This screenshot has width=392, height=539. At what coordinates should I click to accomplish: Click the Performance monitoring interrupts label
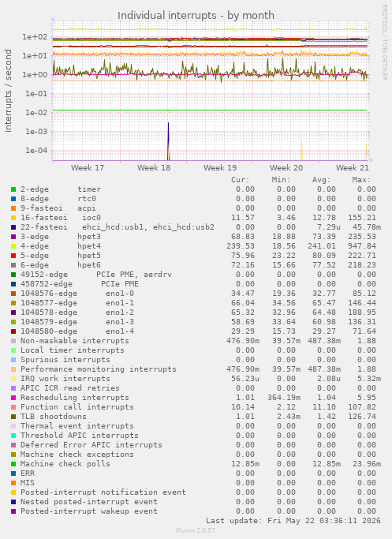pyautogui.click(x=99, y=369)
